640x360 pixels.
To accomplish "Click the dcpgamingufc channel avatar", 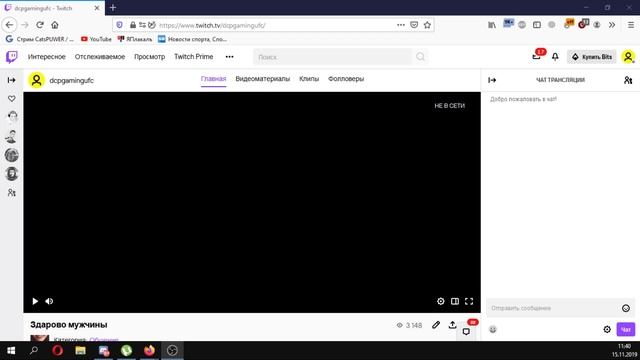I will (36, 80).
